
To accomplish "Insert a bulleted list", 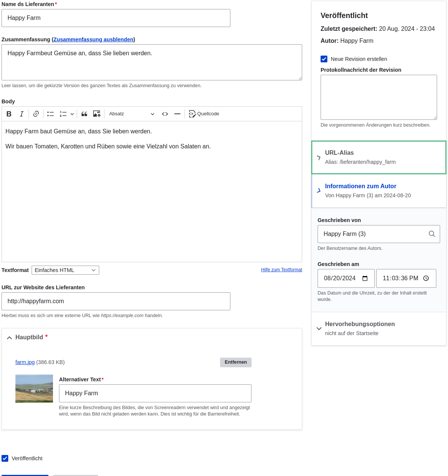I will 50,114.
